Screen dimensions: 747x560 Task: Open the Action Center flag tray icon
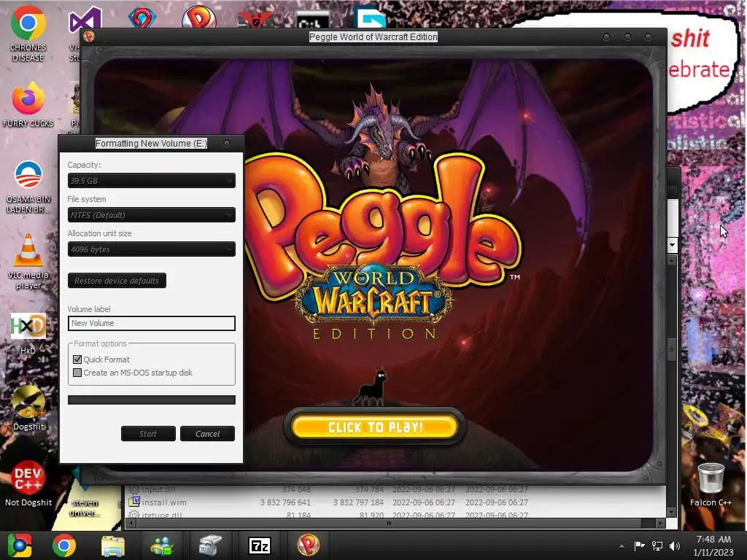click(x=639, y=545)
